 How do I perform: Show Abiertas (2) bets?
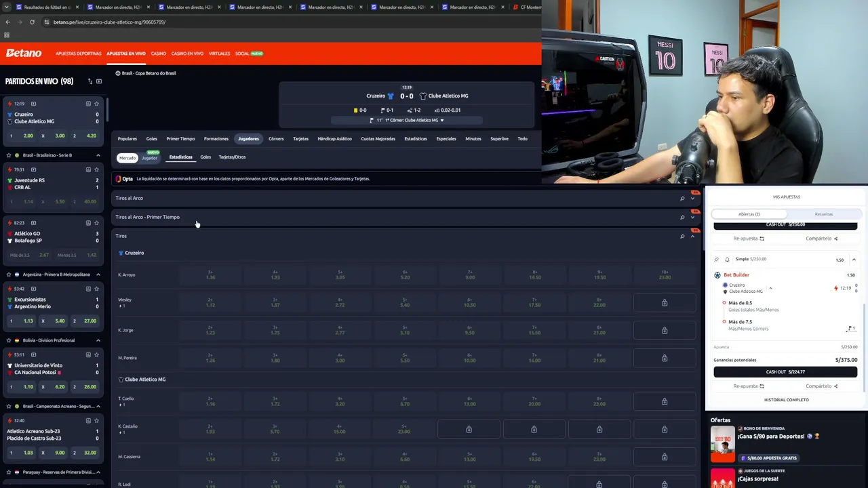pyautogui.click(x=749, y=214)
